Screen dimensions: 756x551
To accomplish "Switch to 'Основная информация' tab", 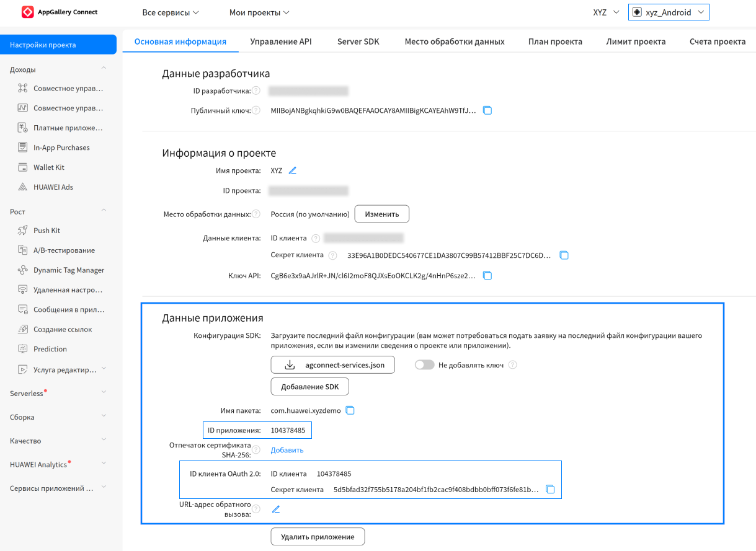I will [x=180, y=42].
